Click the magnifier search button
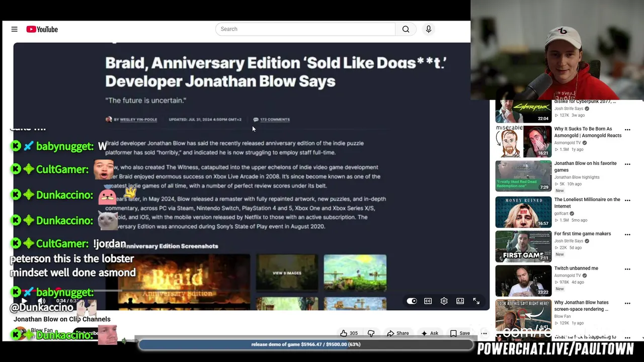The image size is (644, 362). (406, 29)
